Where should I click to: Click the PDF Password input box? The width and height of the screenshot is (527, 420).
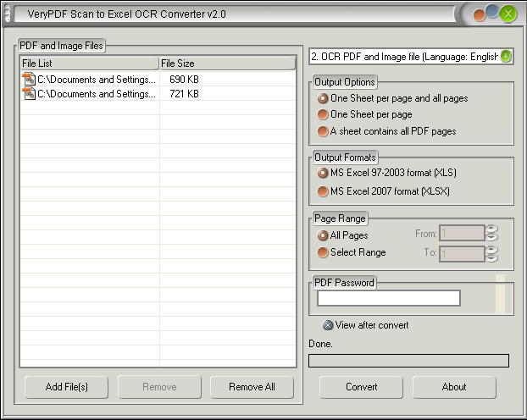pyautogui.click(x=389, y=298)
